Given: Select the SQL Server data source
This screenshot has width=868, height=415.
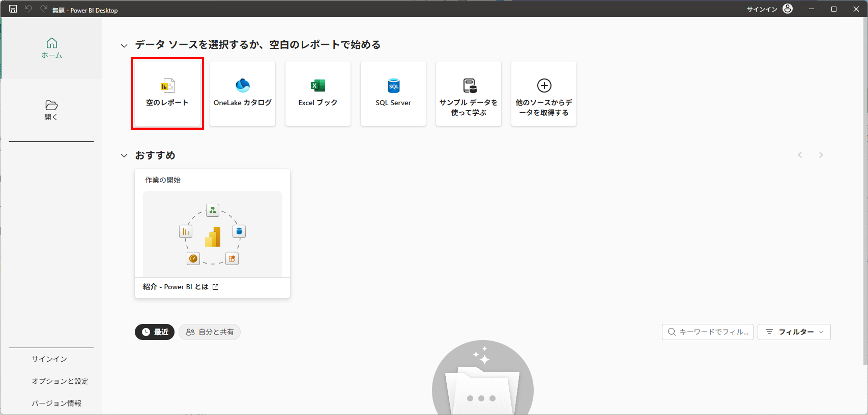Looking at the screenshot, I should 393,93.
